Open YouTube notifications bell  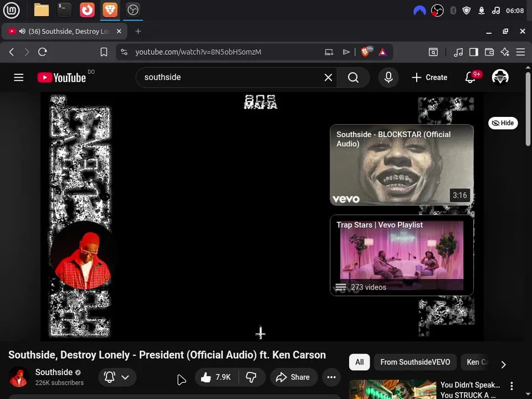tap(470, 78)
